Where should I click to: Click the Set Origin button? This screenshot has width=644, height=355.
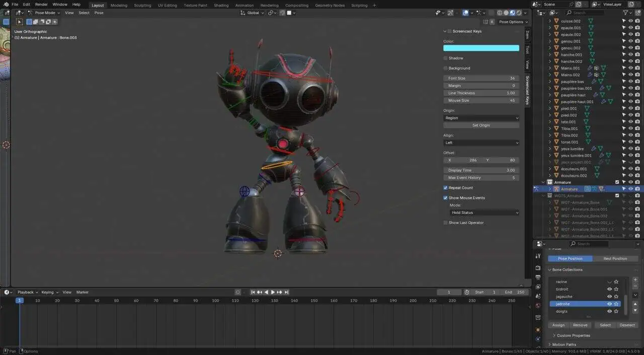tap(481, 125)
